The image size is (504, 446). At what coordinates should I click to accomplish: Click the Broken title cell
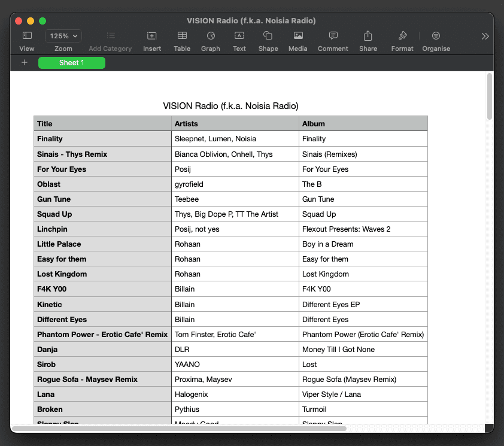[102, 409]
